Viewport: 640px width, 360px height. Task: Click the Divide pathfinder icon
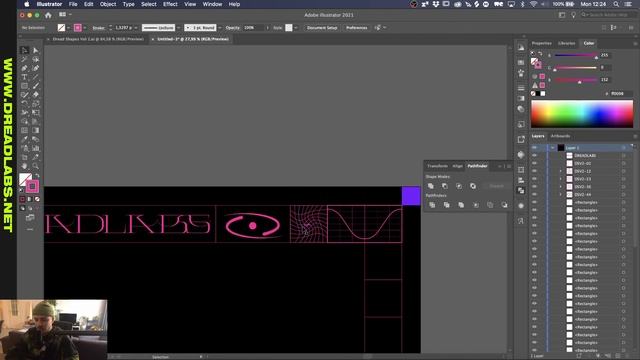tap(432, 205)
